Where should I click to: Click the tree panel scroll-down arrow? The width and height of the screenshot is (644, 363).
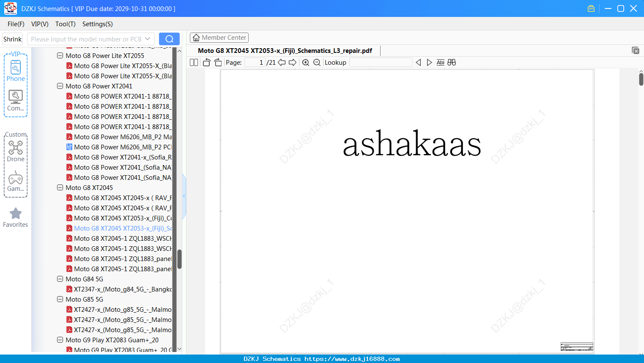tap(179, 349)
